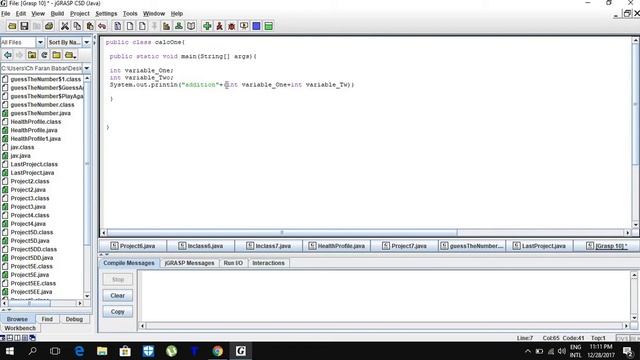640x360 pixels.
Task: Cut selection using the scissors icon
Action: [x=64, y=26]
